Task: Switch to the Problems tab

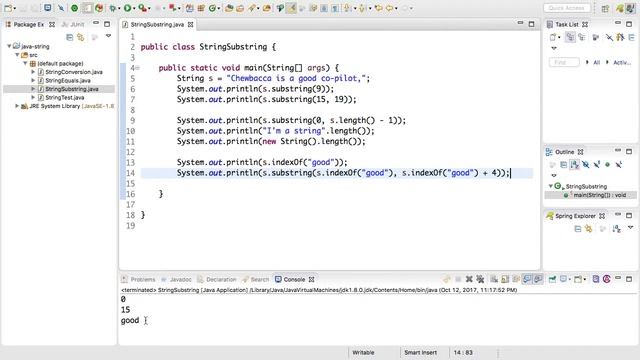Action: pos(138,280)
